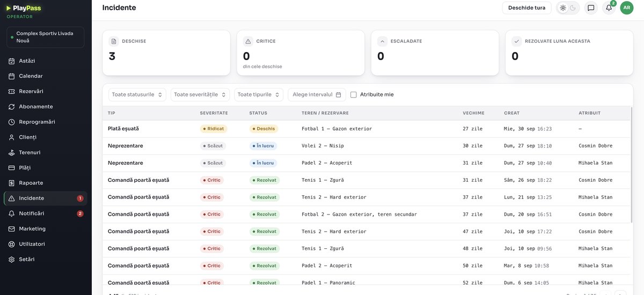Click the Rapoarte chart icon
Viewport: 644px width, 295px height.
(x=12, y=183)
